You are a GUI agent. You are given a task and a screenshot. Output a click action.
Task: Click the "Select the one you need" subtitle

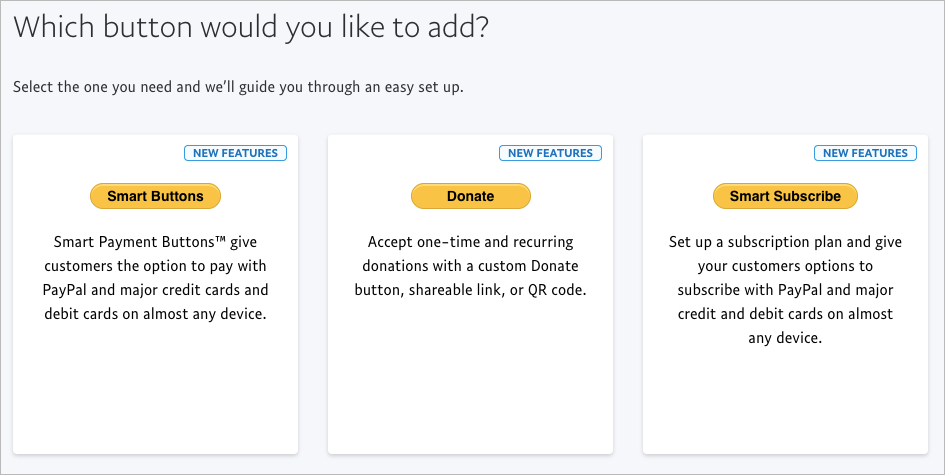pos(238,87)
